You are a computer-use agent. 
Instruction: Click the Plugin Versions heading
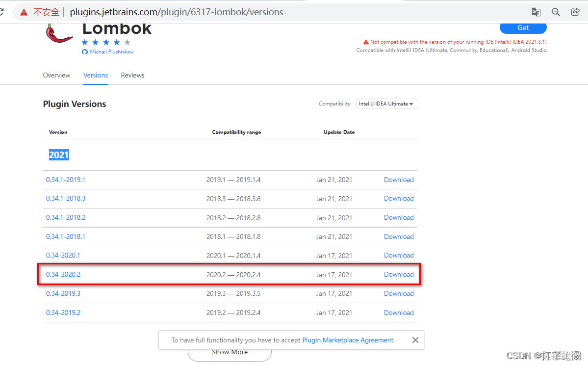pyautogui.click(x=74, y=104)
